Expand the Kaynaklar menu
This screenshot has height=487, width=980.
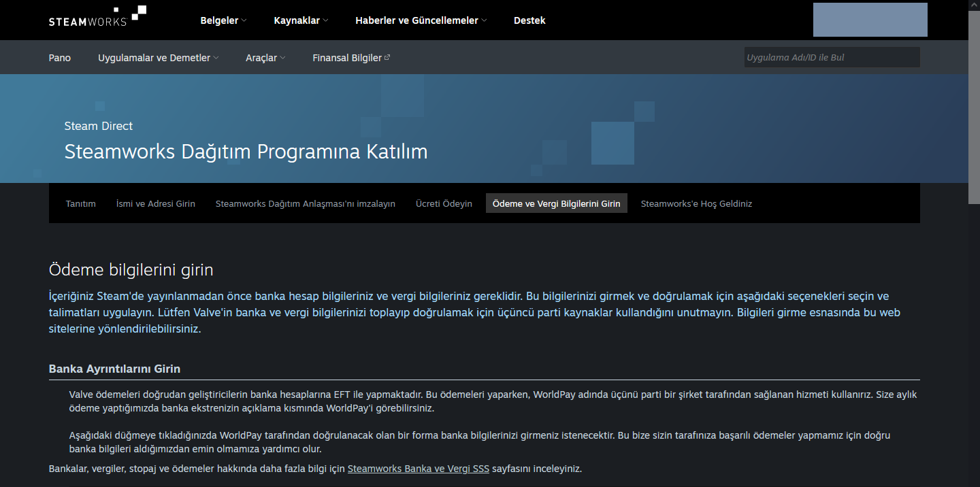coord(301,20)
